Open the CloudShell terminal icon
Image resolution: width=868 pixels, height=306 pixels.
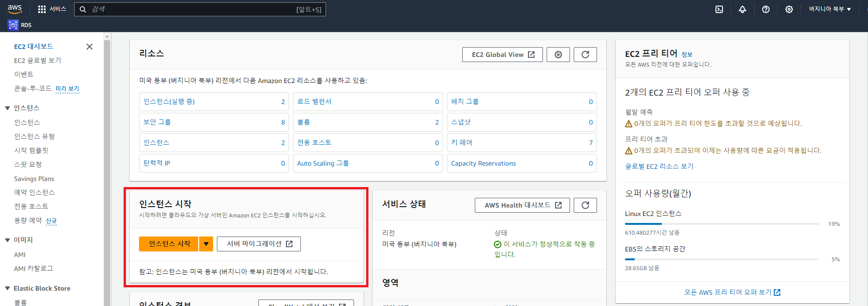(719, 9)
